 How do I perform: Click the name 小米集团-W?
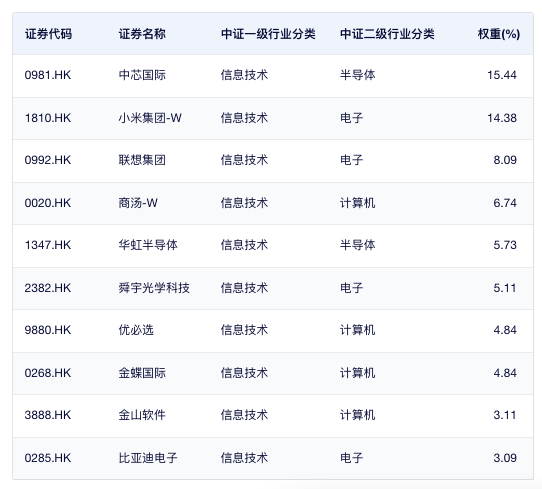[150, 118]
